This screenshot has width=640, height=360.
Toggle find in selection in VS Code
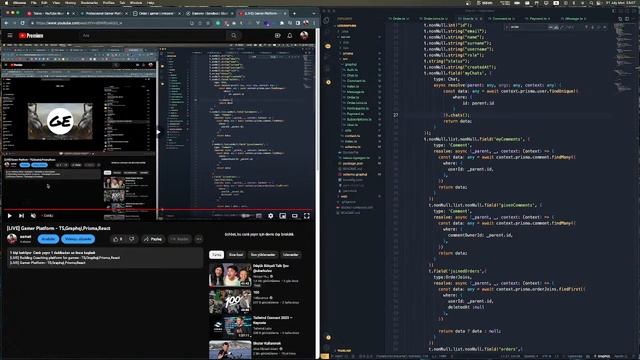pos(599,27)
